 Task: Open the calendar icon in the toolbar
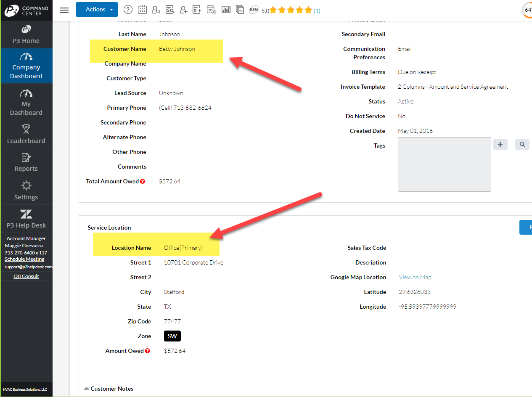(142, 10)
